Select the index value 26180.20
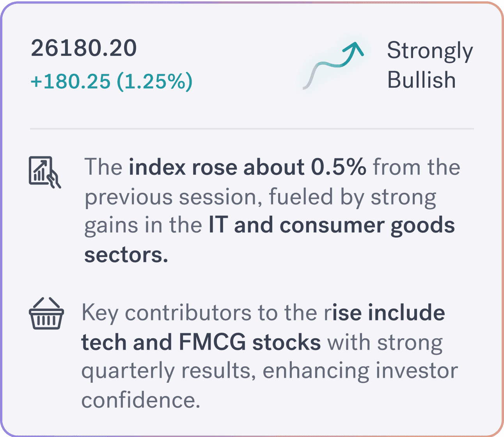504x437 pixels. point(84,48)
